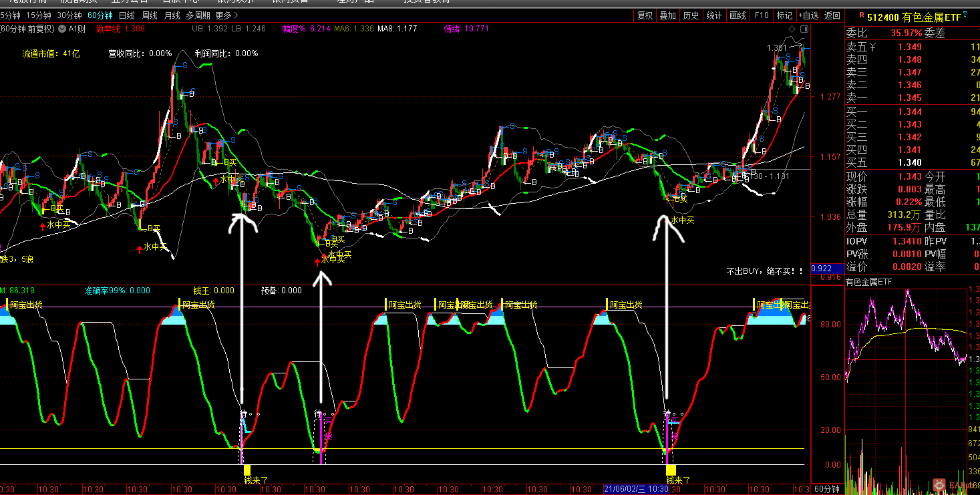Add stock with +自选 button
Viewport: 980px width, 495px height.
click(x=808, y=15)
